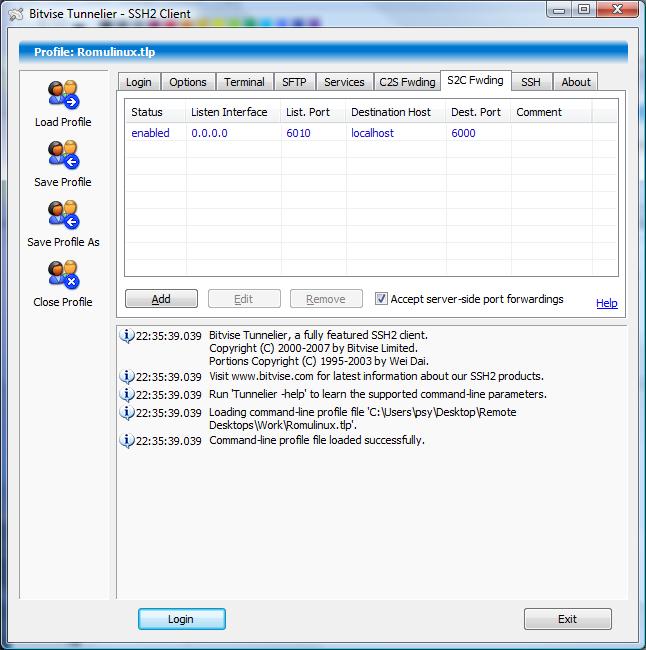The width and height of the screenshot is (646, 650).
Task: Uncheck Accept server-side port forwardings
Action: (x=381, y=298)
